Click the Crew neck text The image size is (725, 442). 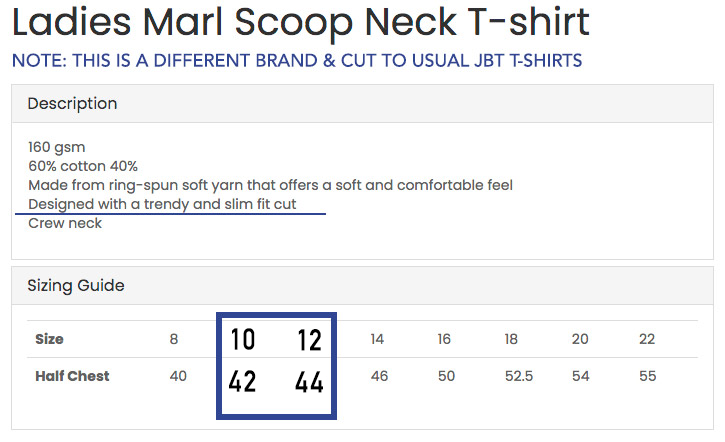pyautogui.click(x=65, y=223)
